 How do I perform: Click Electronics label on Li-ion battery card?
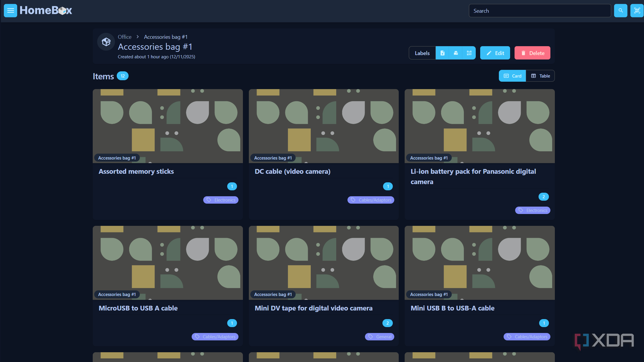[x=533, y=210]
